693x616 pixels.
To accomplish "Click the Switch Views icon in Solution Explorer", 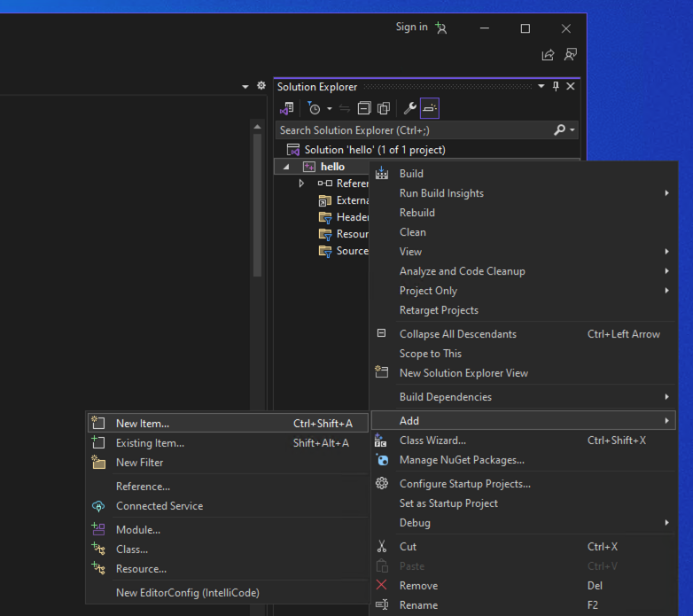I will (x=286, y=108).
